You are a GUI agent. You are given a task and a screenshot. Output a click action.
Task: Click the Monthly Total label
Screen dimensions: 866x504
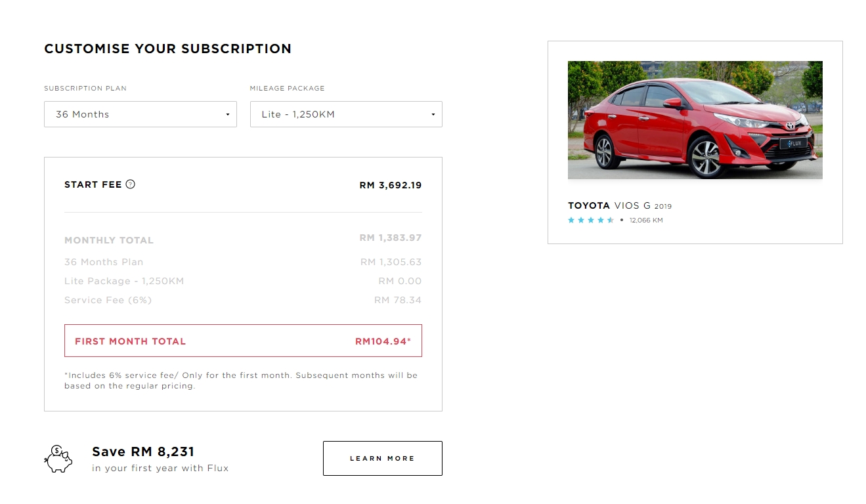(x=109, y=240)
